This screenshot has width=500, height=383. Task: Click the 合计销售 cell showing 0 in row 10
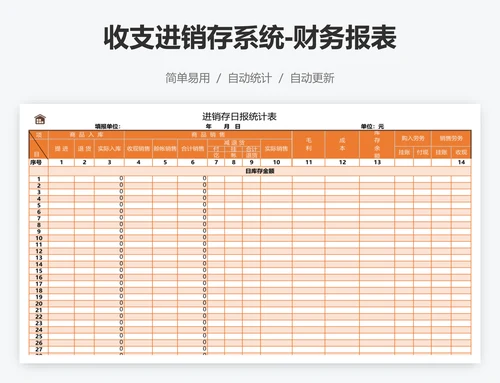192,237
